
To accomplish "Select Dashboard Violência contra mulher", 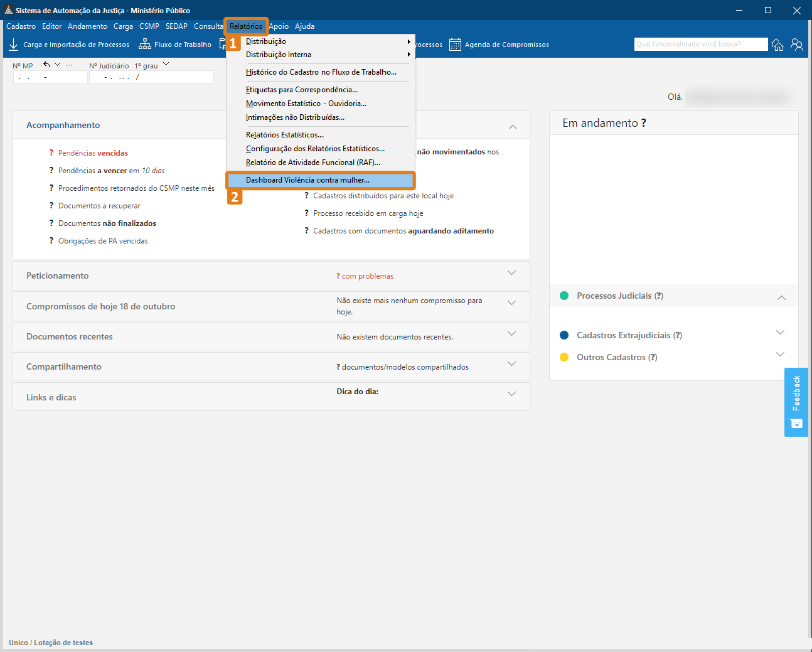I will click(x=320, y=180).
